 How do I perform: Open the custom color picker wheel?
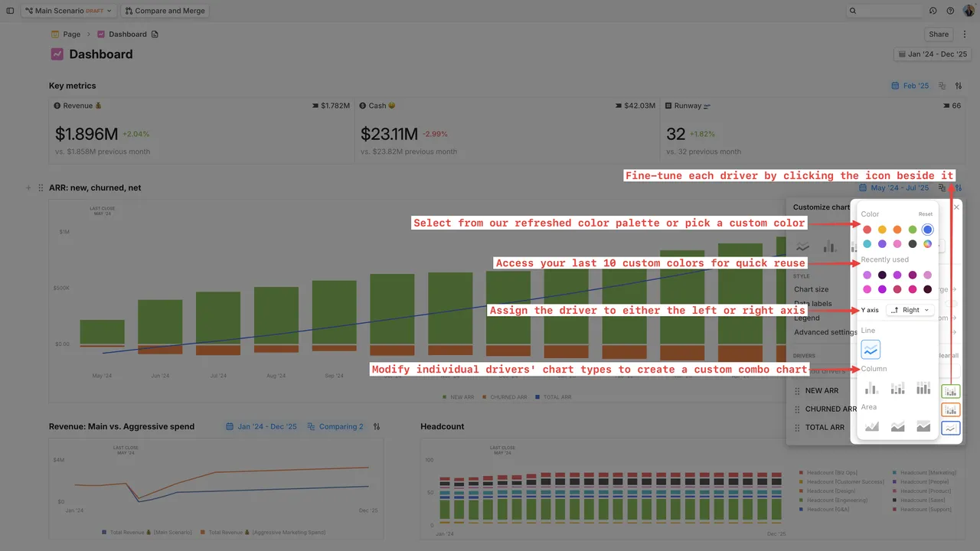(927, 244)
